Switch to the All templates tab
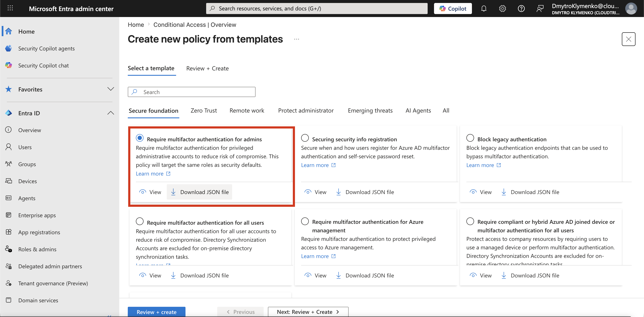The image size is (644, 317). coord(446,110)
